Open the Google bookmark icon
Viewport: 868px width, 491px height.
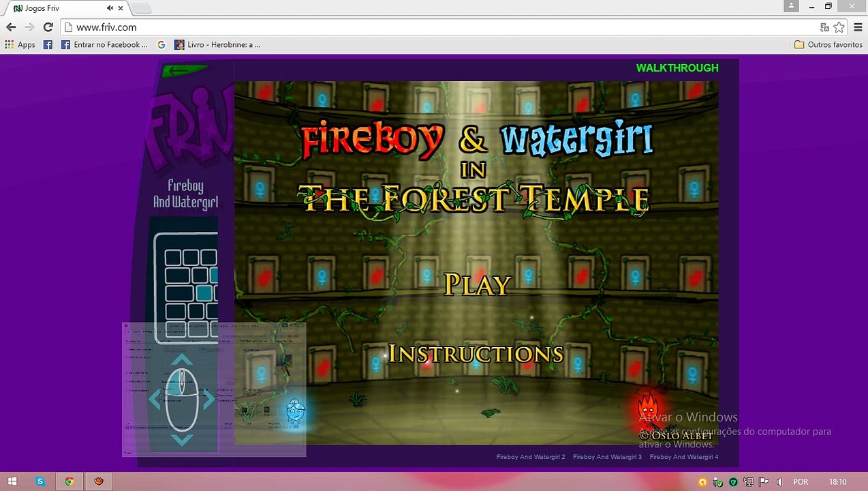point(161,44)
